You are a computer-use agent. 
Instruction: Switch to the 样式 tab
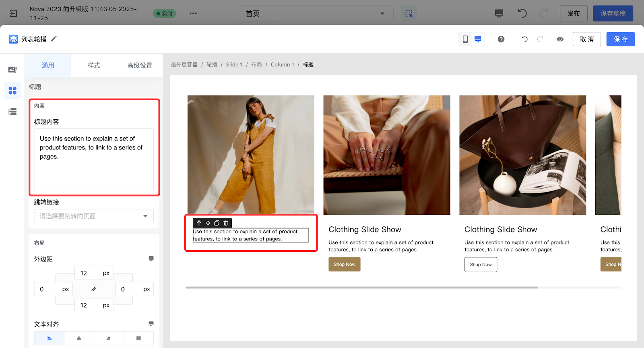click(94, 65)
